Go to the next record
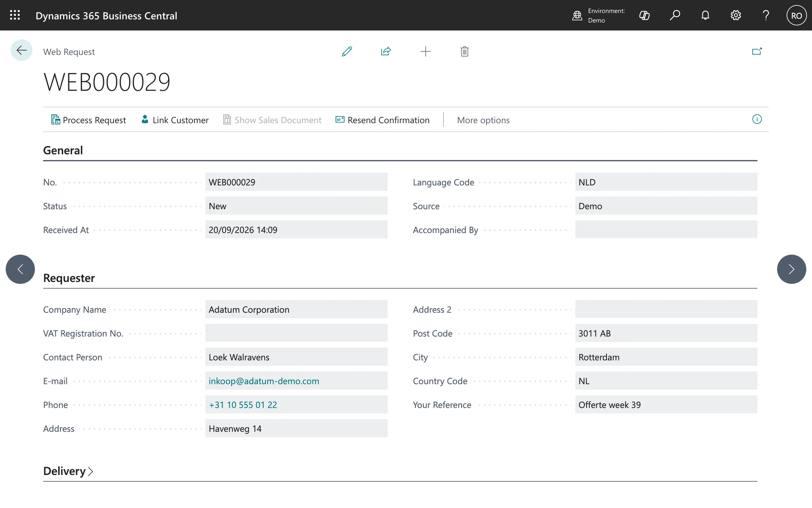 (x=791, y=269)
